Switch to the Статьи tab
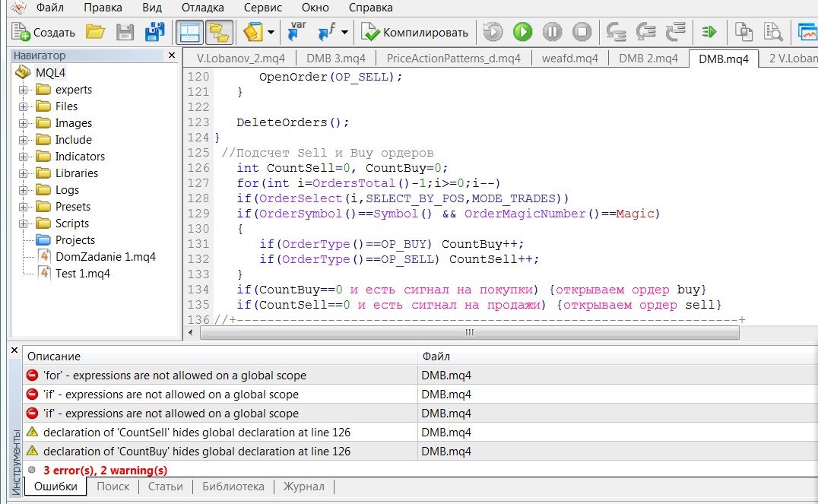 click(x=166, y=487)
